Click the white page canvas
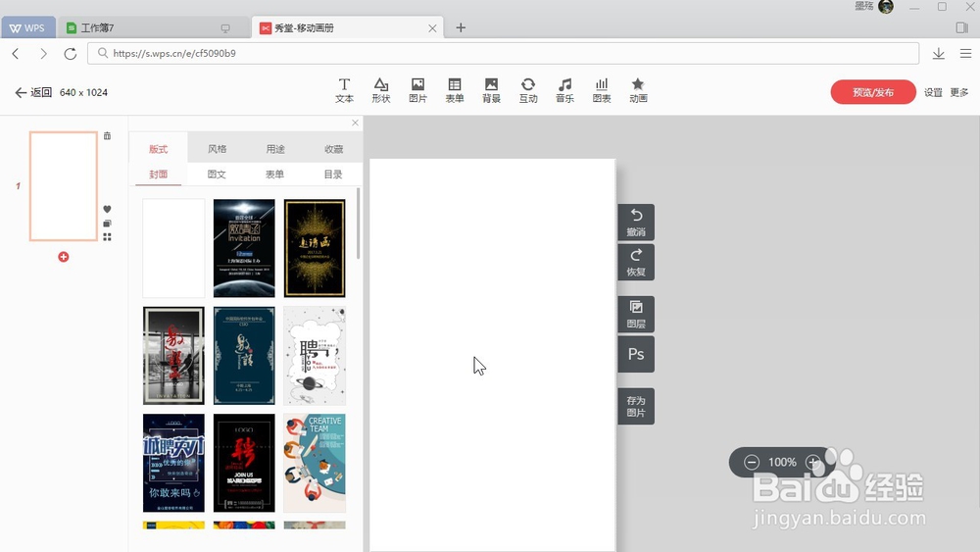 click(493, 355)
